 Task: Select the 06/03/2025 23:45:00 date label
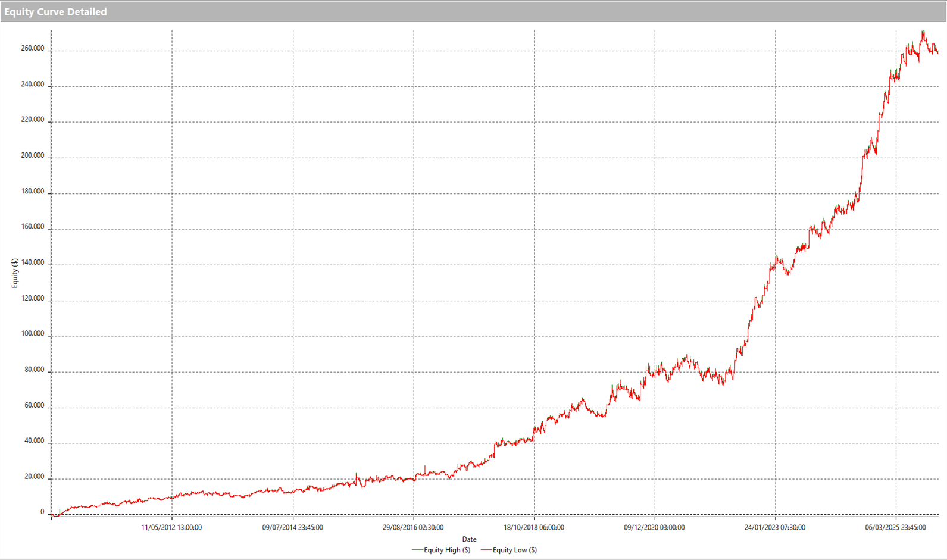pos(895,527)
